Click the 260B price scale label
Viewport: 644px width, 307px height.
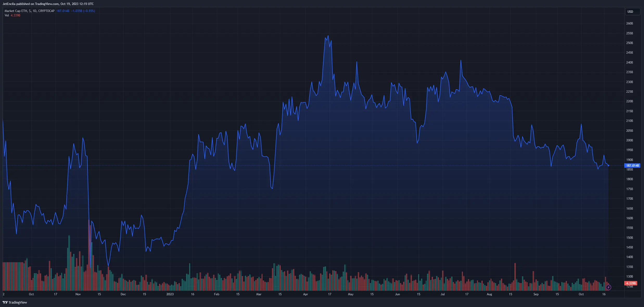629,23
